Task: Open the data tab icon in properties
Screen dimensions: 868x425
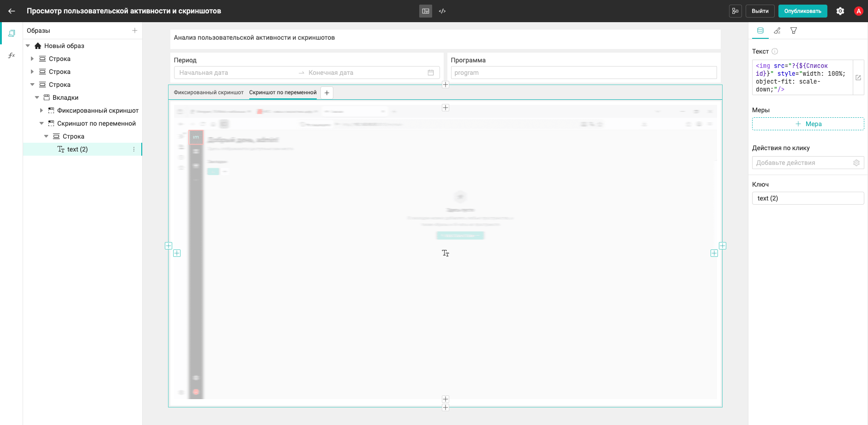Action: [x=760, y=30]
